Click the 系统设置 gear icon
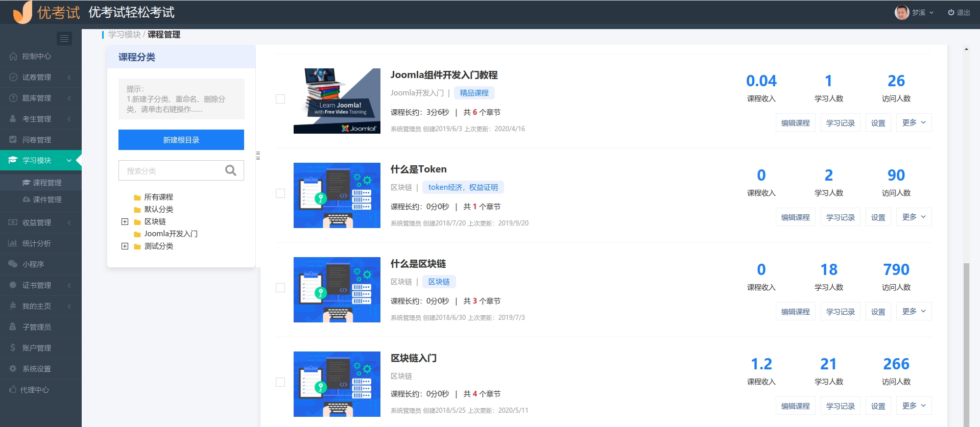 tap(13, 369)
